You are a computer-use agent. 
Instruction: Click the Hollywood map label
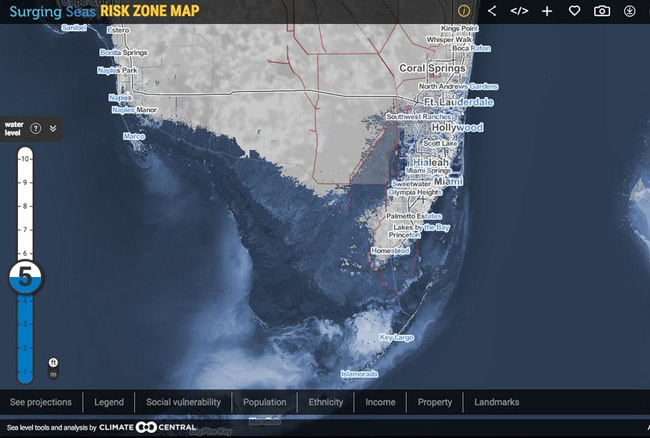(x=457, y=127)
